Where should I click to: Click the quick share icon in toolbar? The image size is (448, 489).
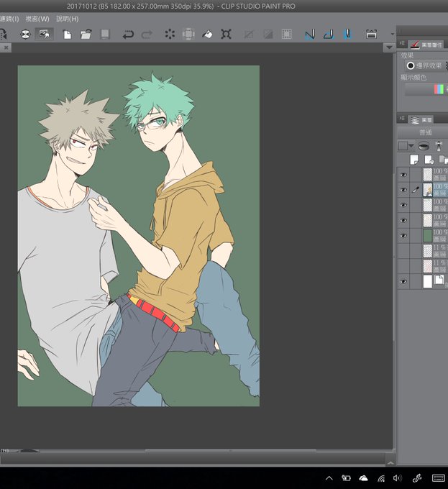tap(44, 34)
